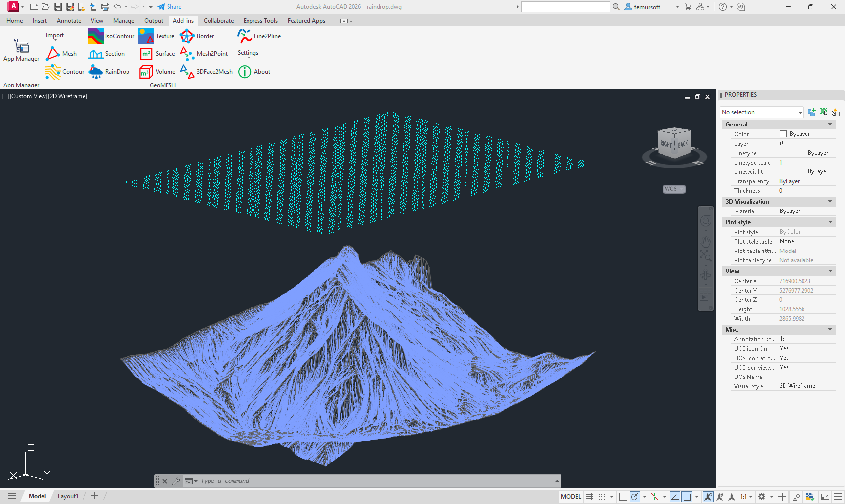Open the No selection dropdown
845x504 pixels.
761,112
